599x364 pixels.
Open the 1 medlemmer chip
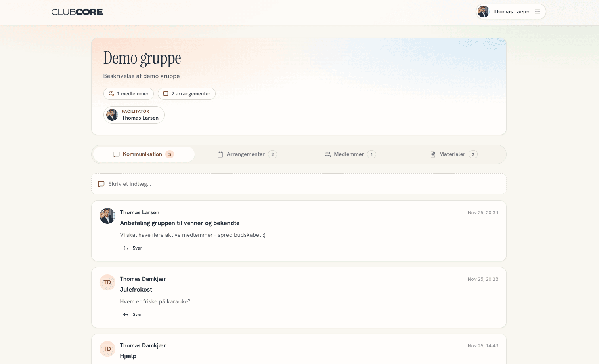click(x=128, y=93)
